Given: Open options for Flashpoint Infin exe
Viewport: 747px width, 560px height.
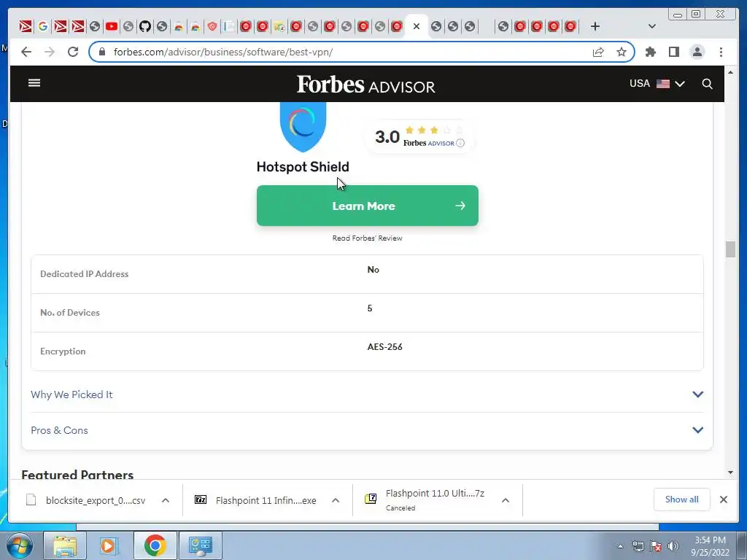Looking at the screenshot, I should pyautogui.click(x=336, y=500).
